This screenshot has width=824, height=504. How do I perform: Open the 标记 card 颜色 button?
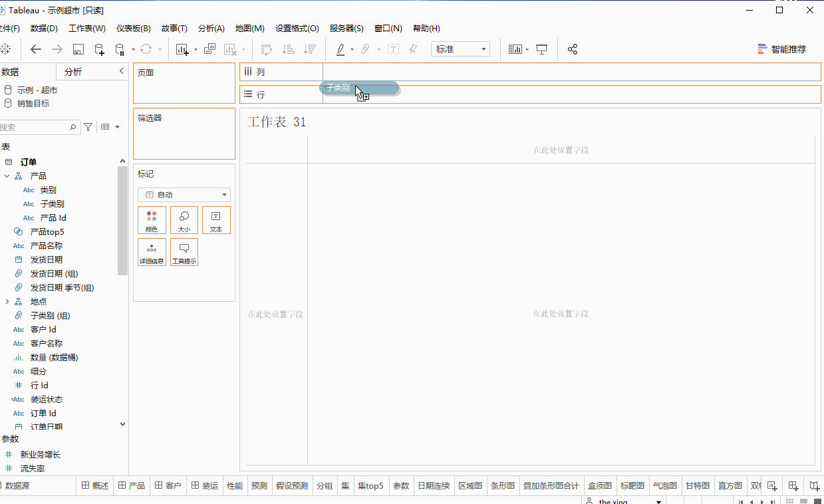point(152,220)
